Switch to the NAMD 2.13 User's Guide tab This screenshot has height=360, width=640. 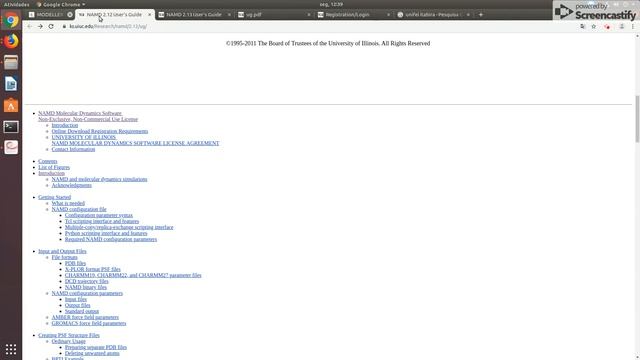[x=193, y=15]
